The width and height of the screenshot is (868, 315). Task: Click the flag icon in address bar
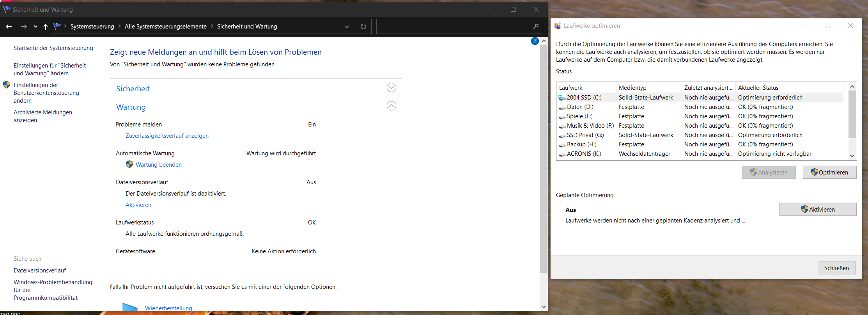pos(57,26)
